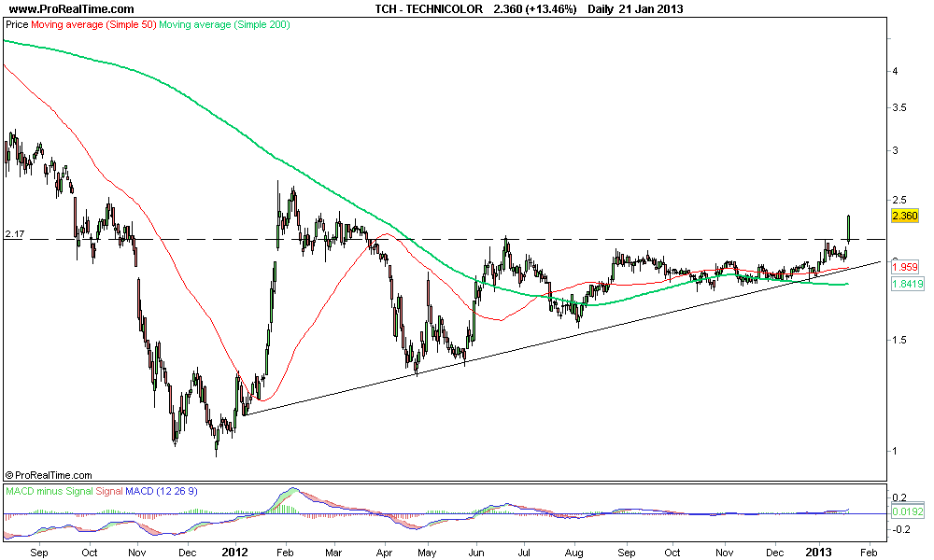
Task: Click the Apr label on time axis
Action: [384, 553]
